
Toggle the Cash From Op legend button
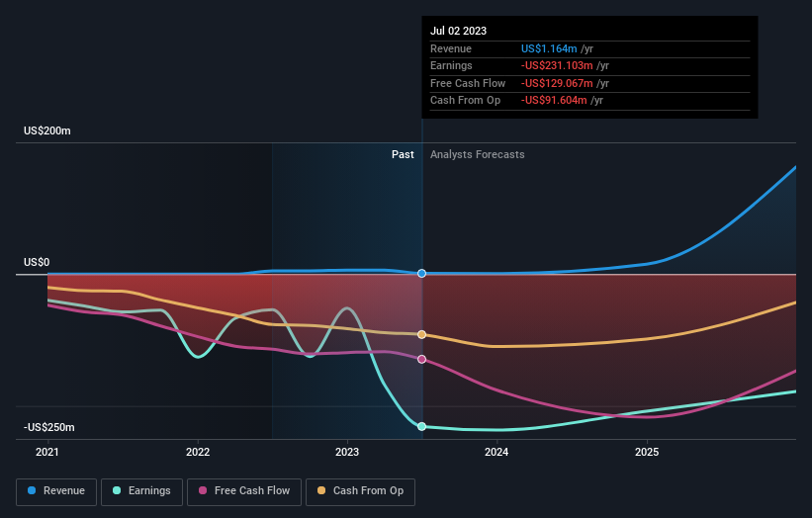360,491
